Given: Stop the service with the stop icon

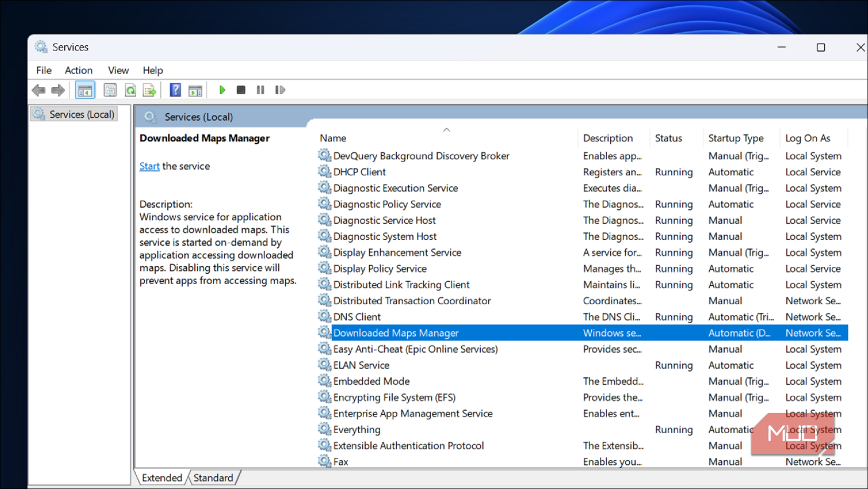Looking at the screenshot, I should (x=241, y=90).
